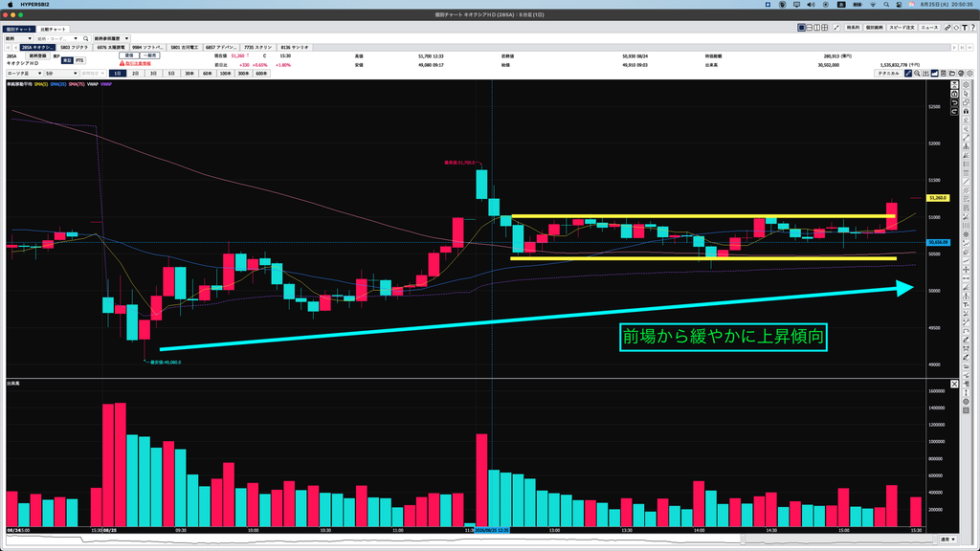Toggle the 東証 market button
Screen dimensions: 980x551
(x=67, y=60)
